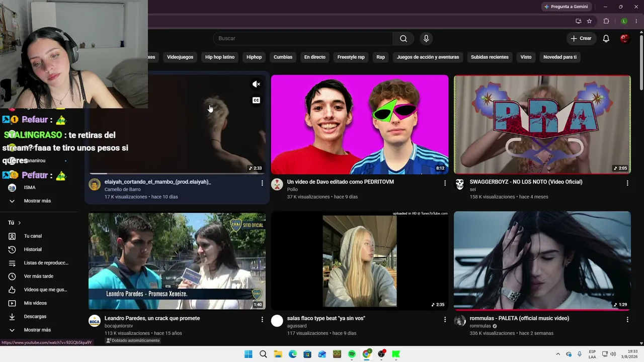
Task: Open Tu canal icon in sidebar
Action: 12,236
